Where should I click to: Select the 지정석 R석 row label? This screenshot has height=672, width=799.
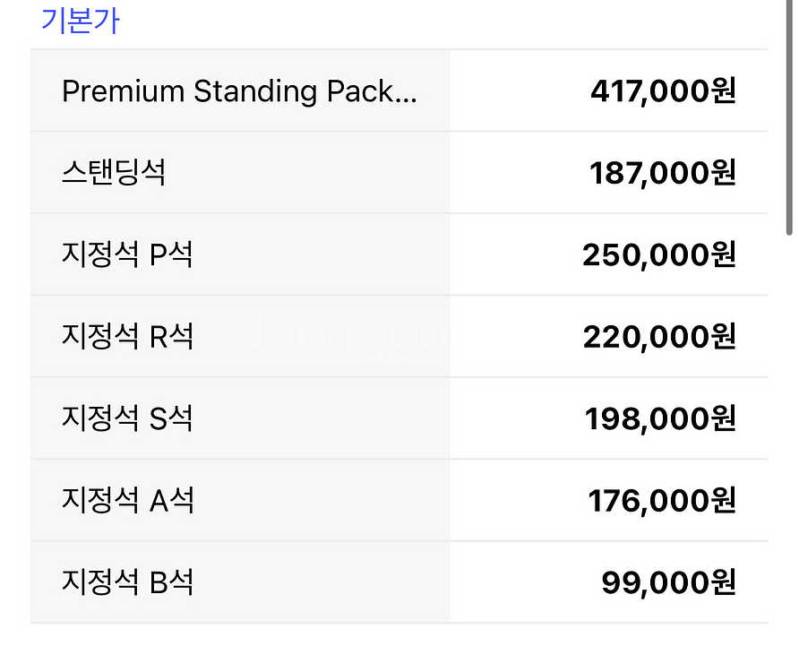pos(127,336)
